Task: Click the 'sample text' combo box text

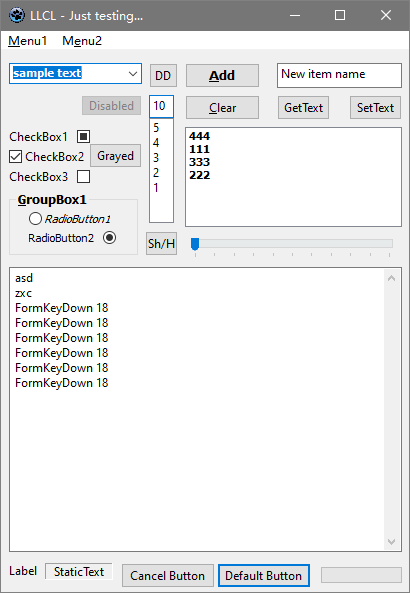Action: pos(47,73)
